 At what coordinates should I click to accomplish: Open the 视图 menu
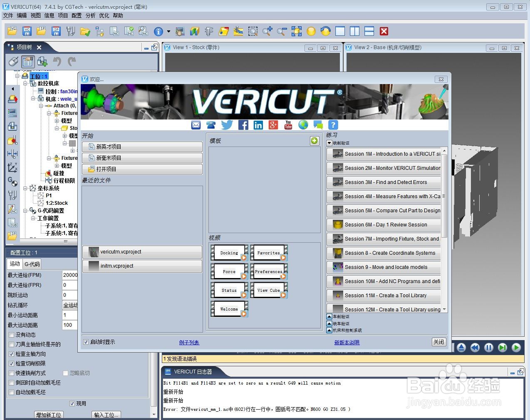click(35, 15)
